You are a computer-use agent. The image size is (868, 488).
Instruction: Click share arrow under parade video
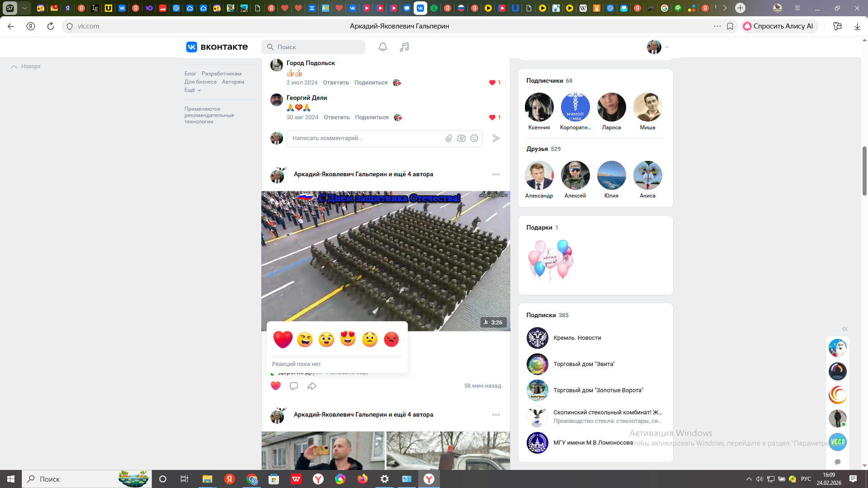[312, 386]
